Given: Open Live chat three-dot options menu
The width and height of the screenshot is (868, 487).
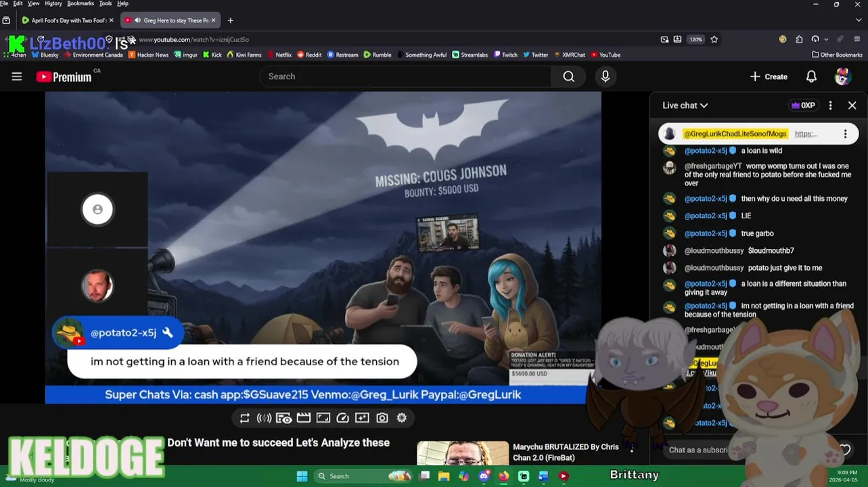Looking at the screenshot, I should pyautogui.click(x=831, y=106).
